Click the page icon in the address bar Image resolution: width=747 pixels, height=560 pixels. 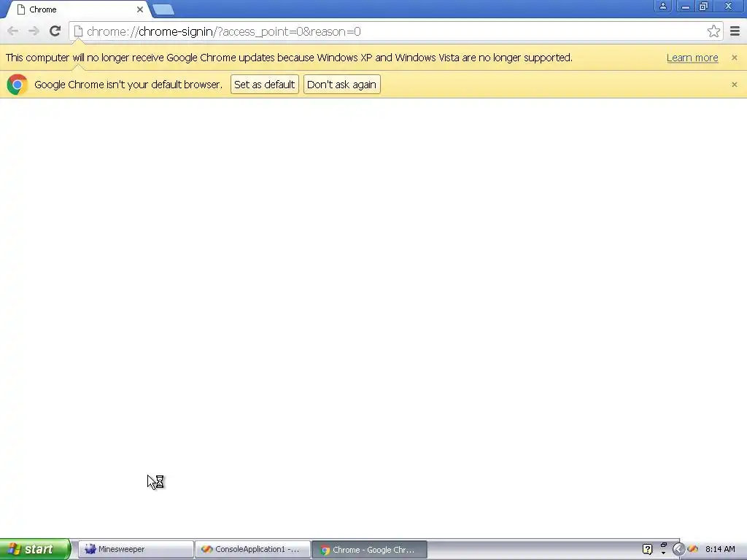78,31
